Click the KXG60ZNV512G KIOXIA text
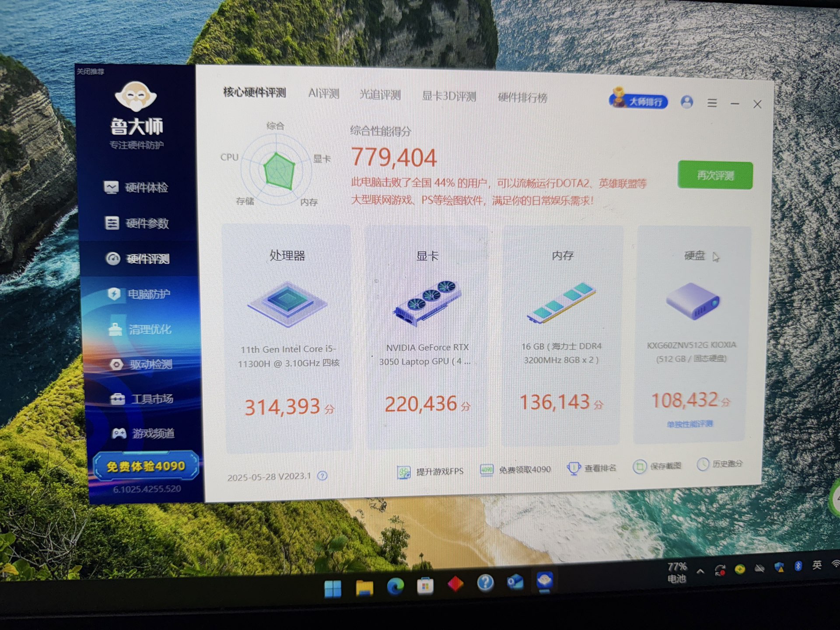 point(691,352)
